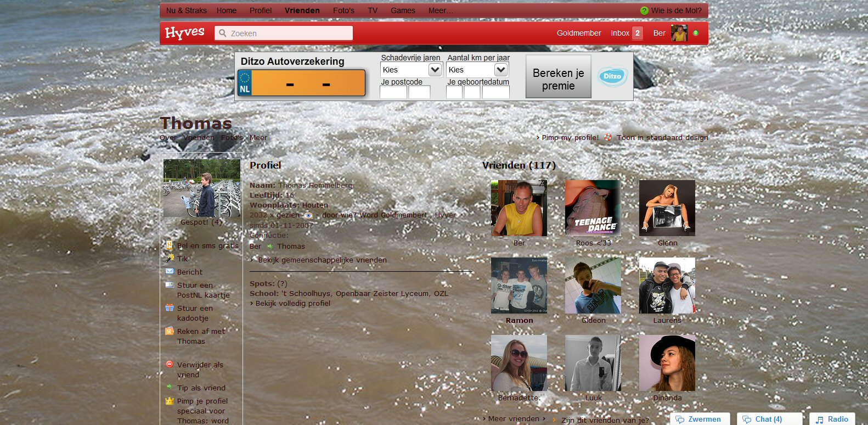The width and height of the screenshot is (868, 425).
Task: Click the gift icon for Stuur een kadootje
Action: point(170,308)
